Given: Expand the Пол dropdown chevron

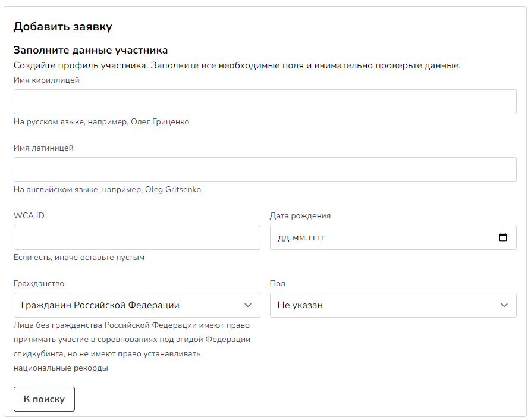Looking at the screenshot, I should pos(504,305).
